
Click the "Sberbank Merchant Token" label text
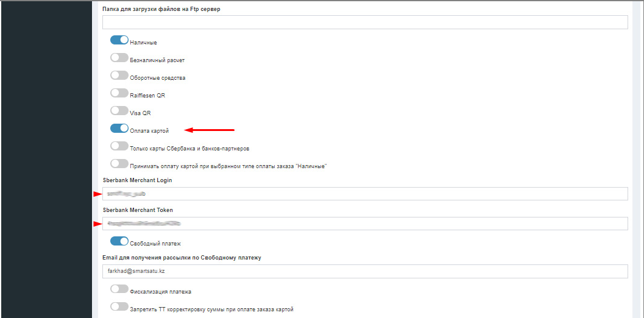(x=138, y=210)
